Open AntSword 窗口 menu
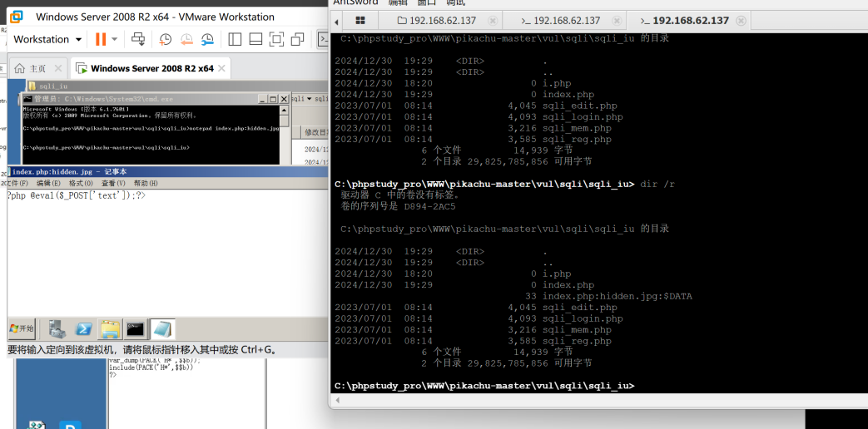The image size is (868, 429). [x=426, y=2]
